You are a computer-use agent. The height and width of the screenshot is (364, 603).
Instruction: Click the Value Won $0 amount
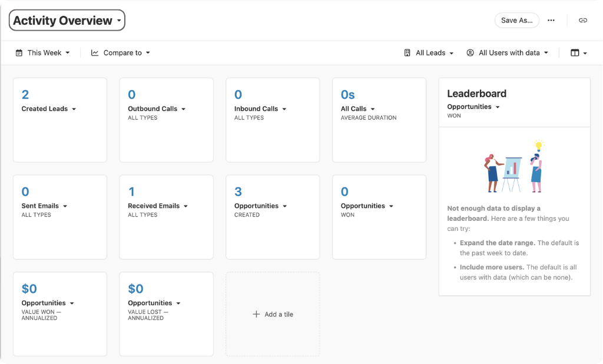tap(29, 289)
